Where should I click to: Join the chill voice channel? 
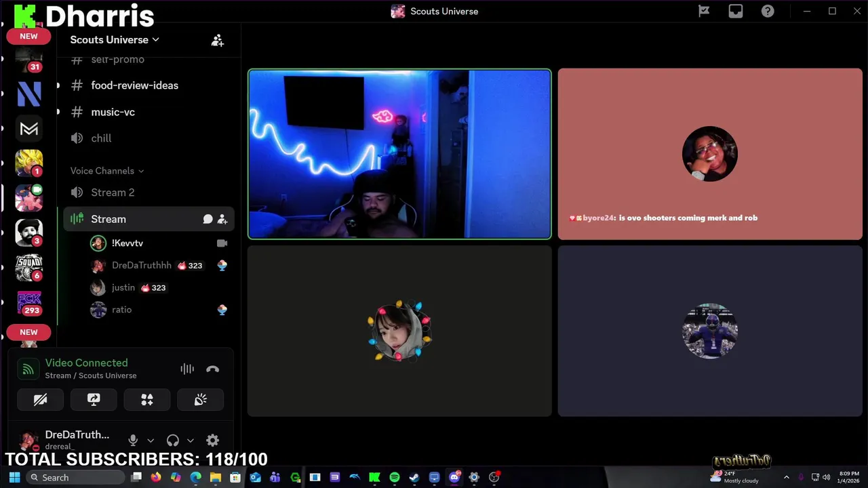[149, 138]
